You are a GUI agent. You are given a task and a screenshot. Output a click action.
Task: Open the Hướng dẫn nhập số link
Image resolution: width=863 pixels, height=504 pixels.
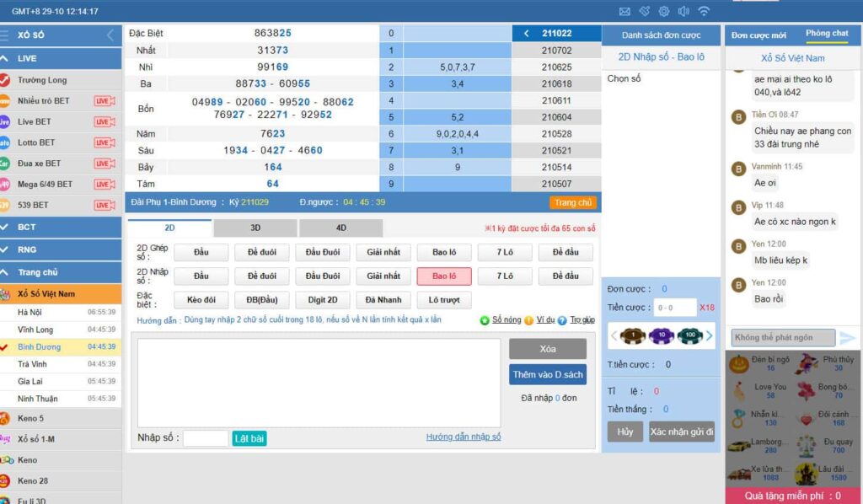click(464, 437)
